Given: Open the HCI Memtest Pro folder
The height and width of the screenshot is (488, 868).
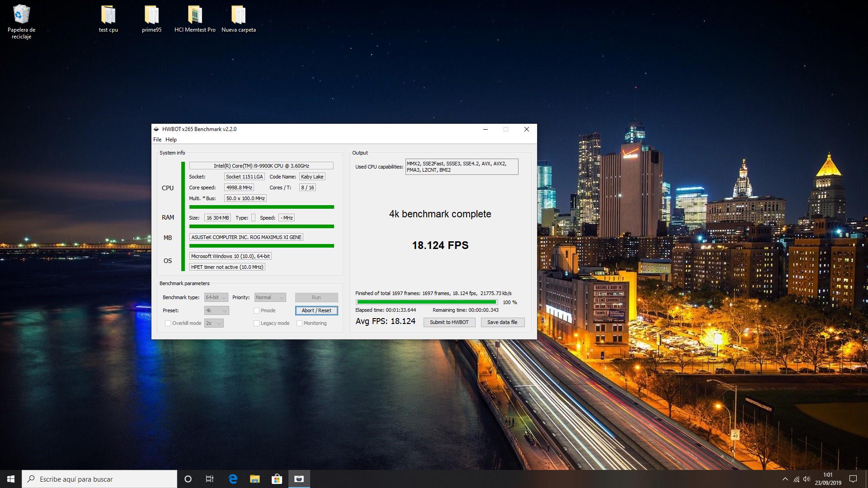Looking at the screenshot, I should pos(195,15).
